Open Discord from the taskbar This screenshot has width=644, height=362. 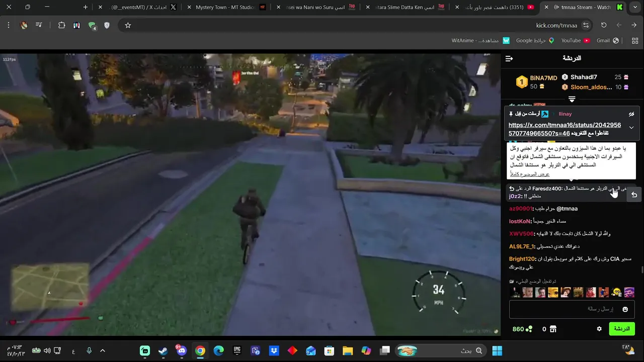click(x=181, y=350)
